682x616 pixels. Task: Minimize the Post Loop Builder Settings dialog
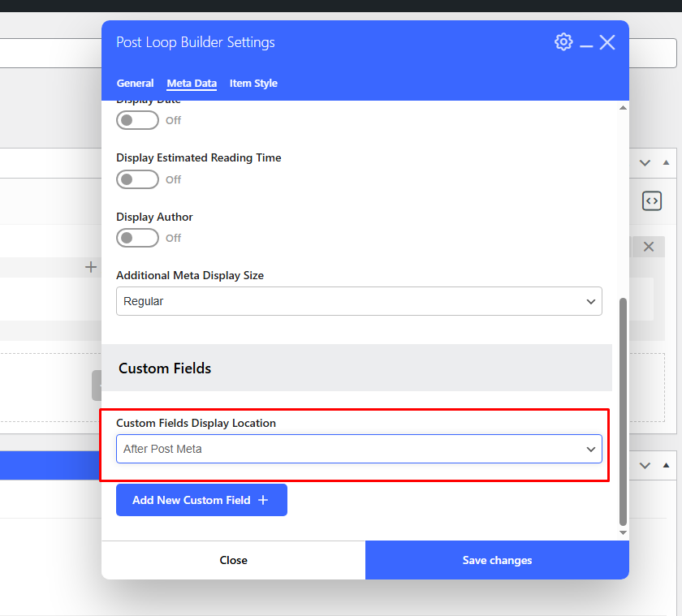[x=586, y=43]
